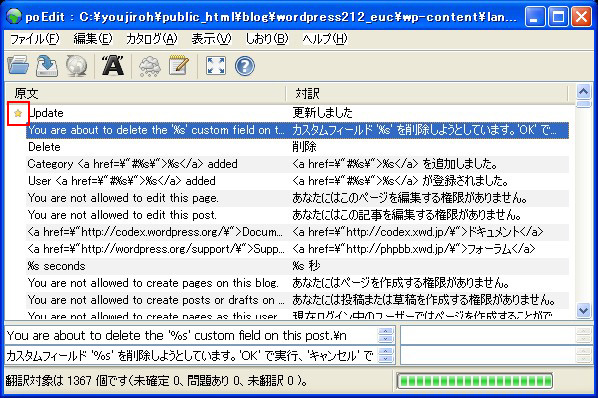598x398 pixels.
Task: Update catalog from sources globe icon
Action: click(x=76, y=66)
